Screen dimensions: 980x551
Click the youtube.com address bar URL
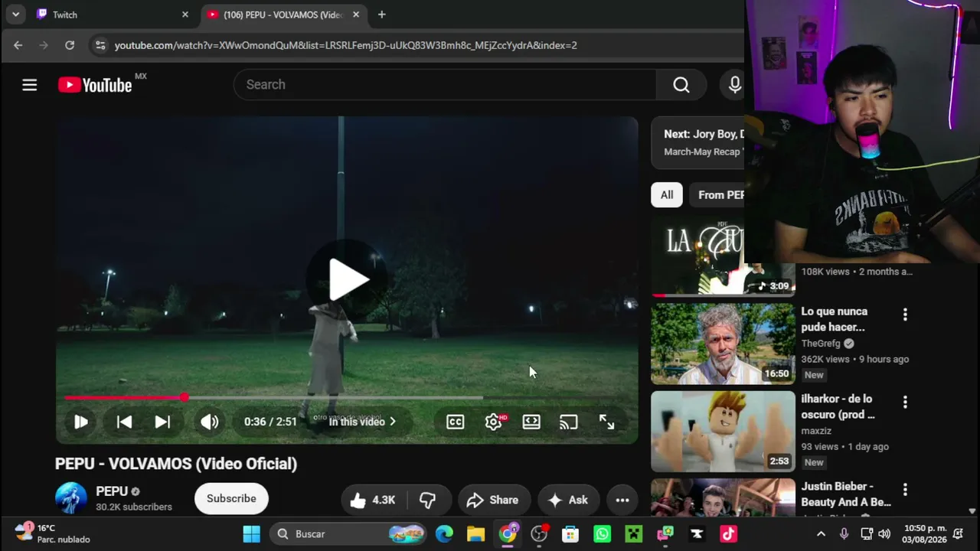pyautogui.click(x=346, y=45)
